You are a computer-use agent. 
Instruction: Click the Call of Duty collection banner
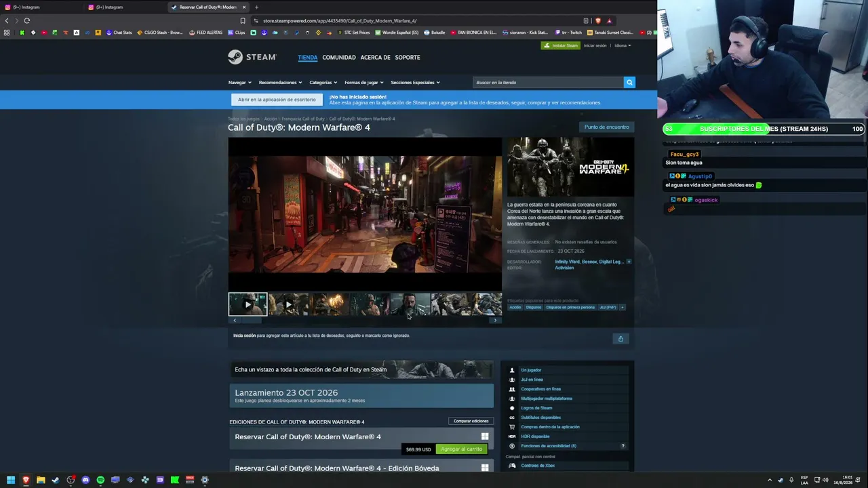[x=362, y=369]
